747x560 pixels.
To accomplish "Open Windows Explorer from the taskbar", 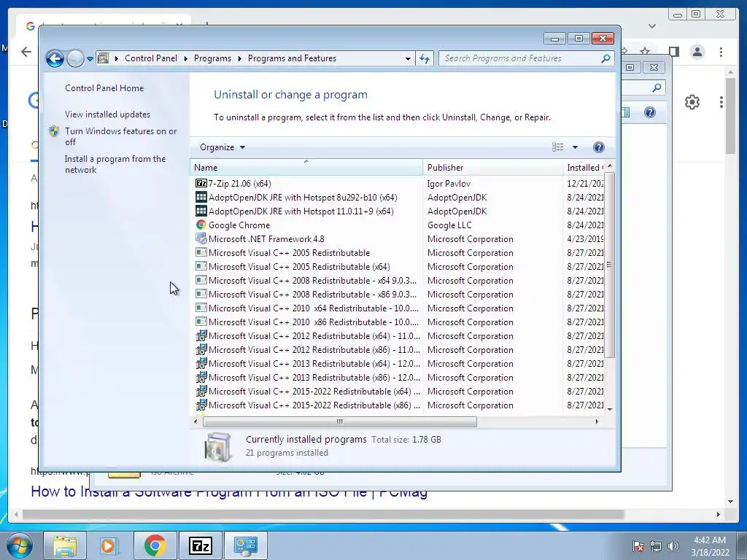I will click(x=65, y=545).
